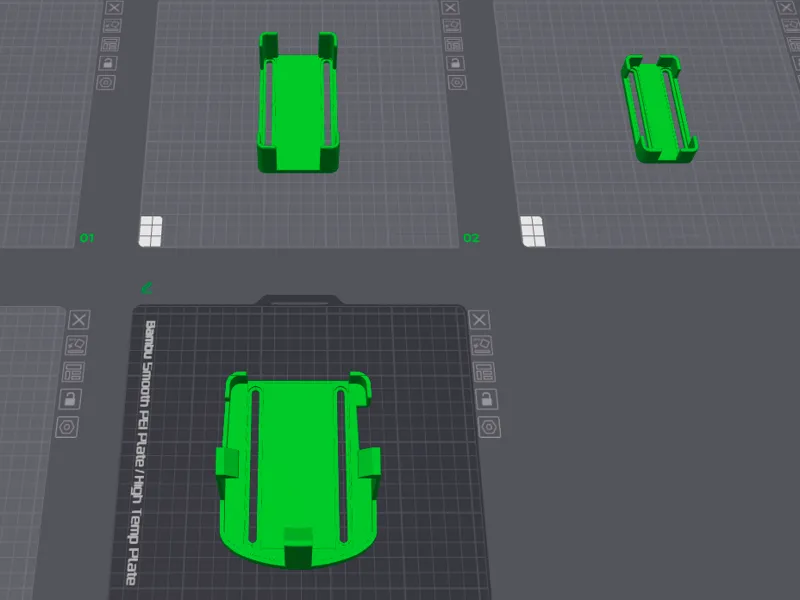Select the wide rounded green model
This screenshot has width=800, height=600.
(x=298, y=470)
